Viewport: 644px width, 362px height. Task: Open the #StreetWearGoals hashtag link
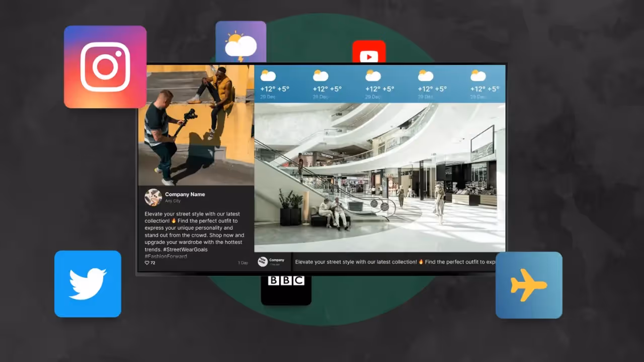coord(186,249)
